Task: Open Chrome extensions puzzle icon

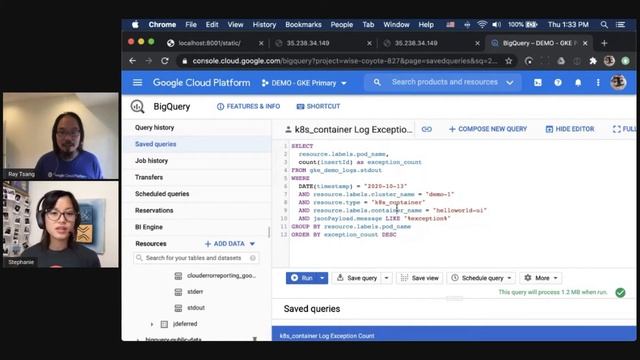Action: (593, 61)
